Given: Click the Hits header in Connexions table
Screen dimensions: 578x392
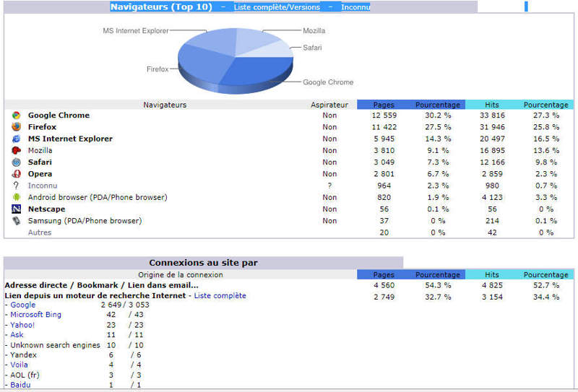Looking at the screenshot, I should (492, 275).
